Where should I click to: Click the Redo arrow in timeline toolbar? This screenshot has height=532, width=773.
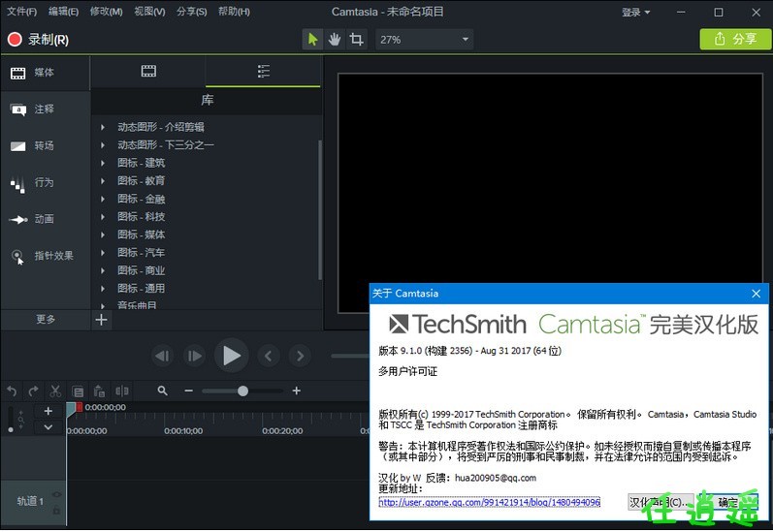[34, 391]
